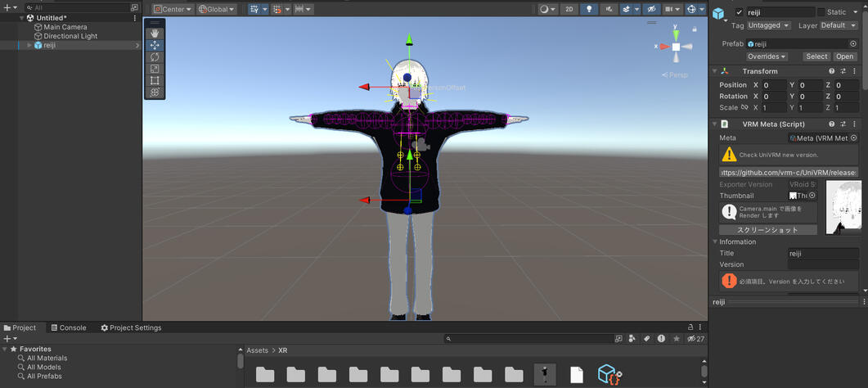Open the Project Settings tab
Image resolution: width=868 pixels, height=388 pixels.
click(x=131, y=327)
